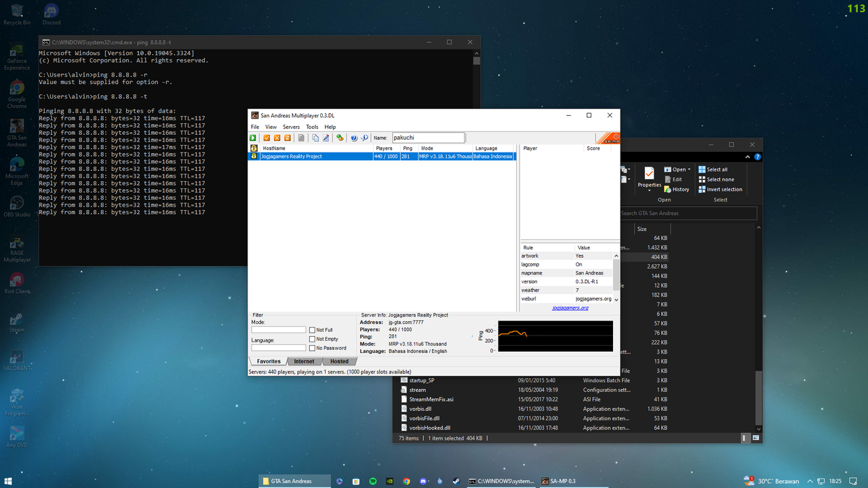868x488 pixels.
Task: Sort server list by Language column
Action: (494, 148)
